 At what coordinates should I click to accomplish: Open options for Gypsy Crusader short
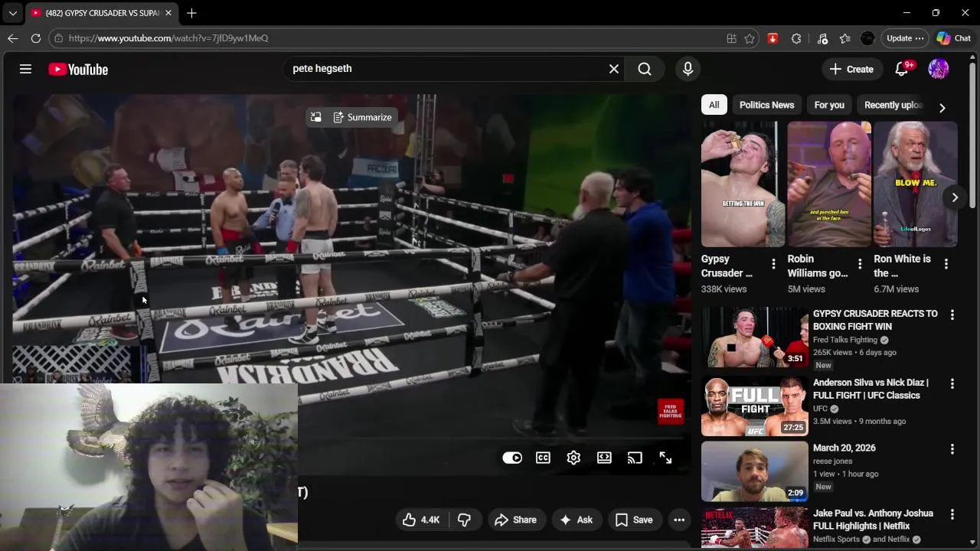click(x=773, y=264)
